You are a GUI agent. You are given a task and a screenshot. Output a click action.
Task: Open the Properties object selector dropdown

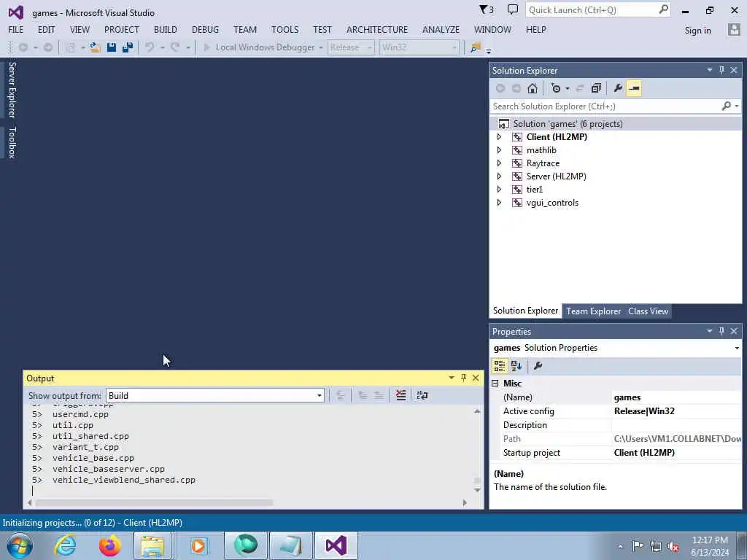pos(737,348)
